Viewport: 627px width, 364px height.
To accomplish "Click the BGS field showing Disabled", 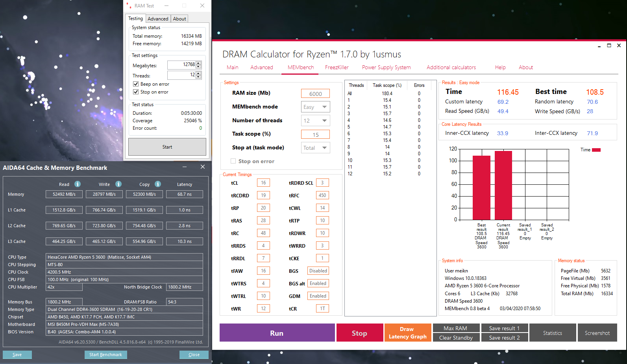I will coord(318,271).
